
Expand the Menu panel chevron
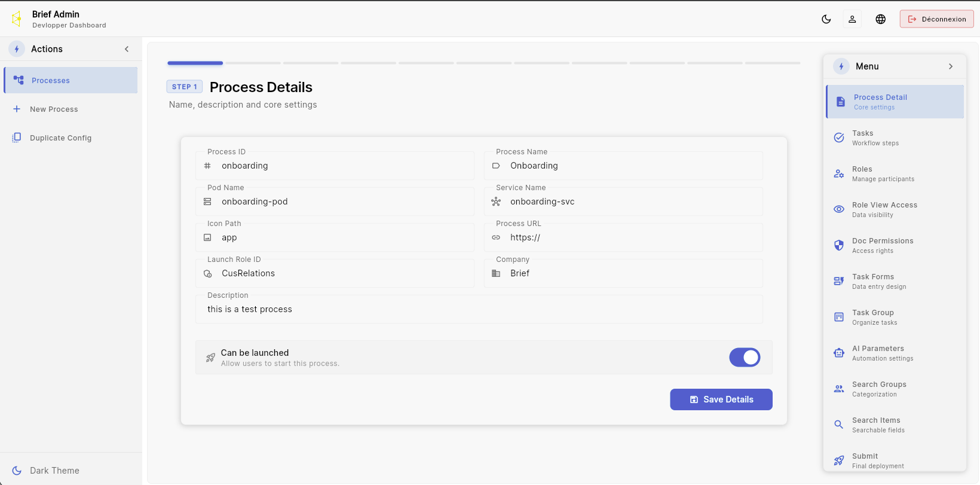tap(951, 66)
